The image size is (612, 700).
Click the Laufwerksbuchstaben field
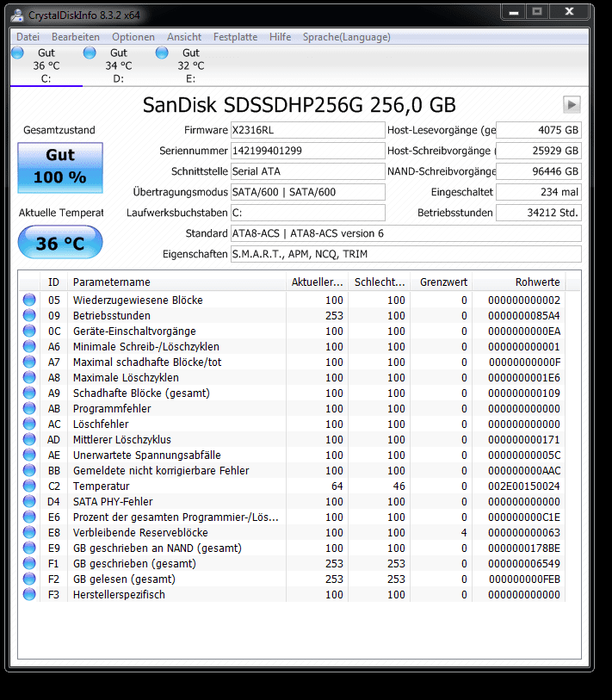pos(307,213)
